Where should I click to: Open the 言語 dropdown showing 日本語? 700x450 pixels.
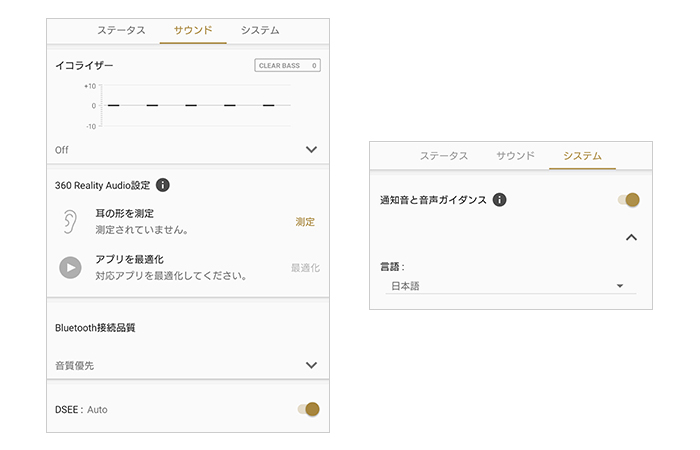[x=511, y=286]
